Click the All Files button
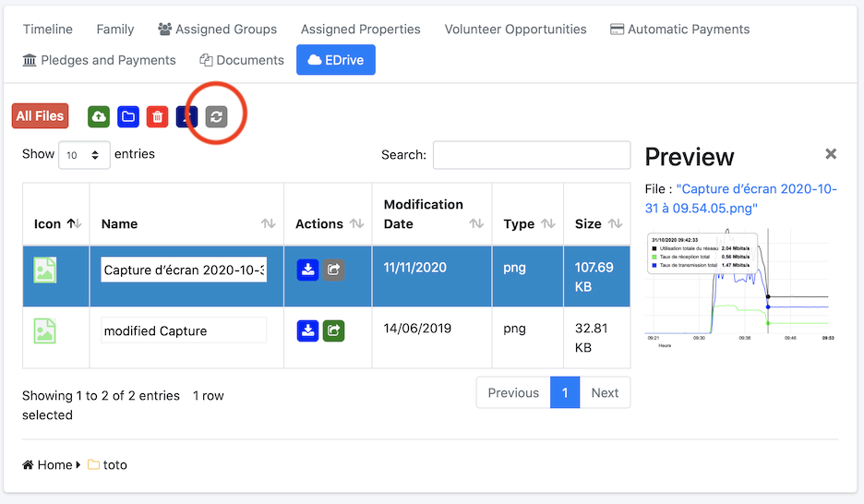 41,115
